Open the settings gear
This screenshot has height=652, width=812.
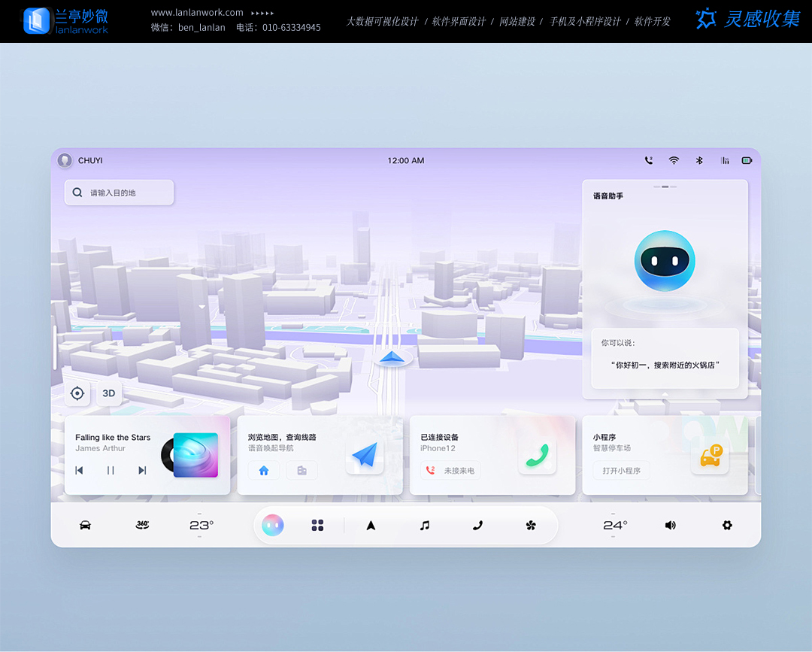pyautogui.click(x=727, y=525)
